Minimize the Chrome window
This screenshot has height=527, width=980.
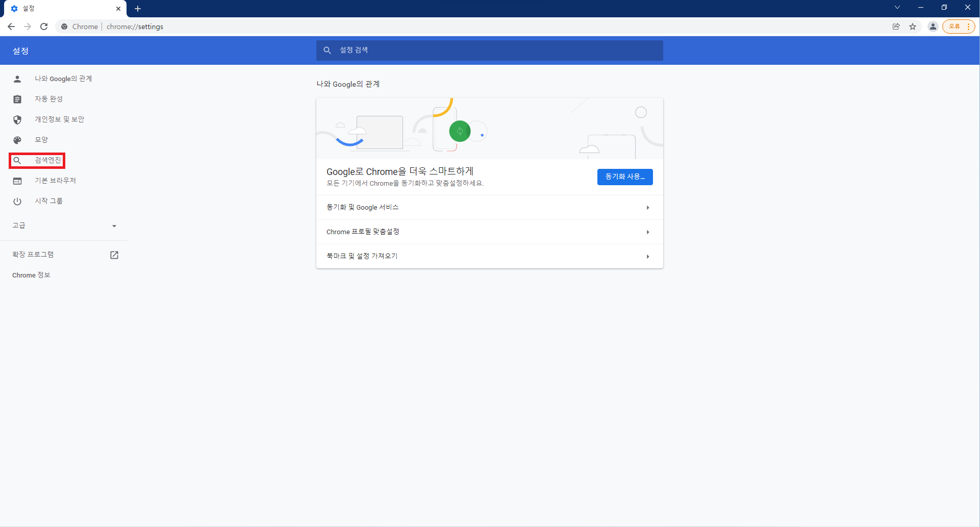(921, 8)
